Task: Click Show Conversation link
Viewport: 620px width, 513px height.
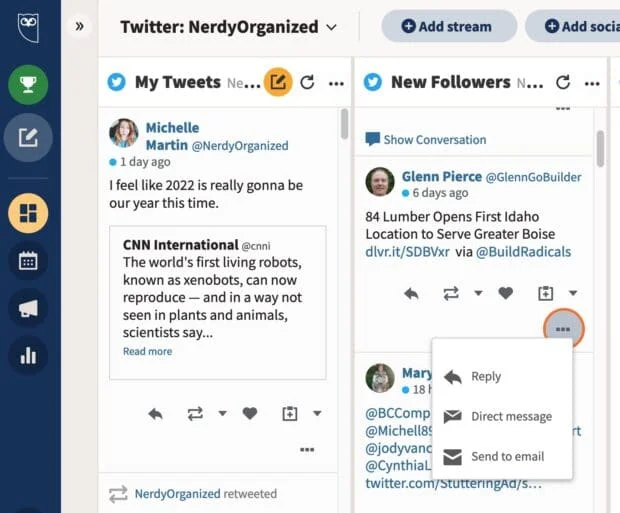Action: click(425, 139)
